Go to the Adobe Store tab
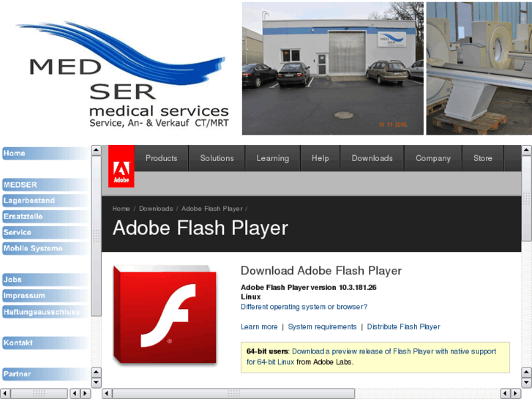532x399 pixels. [x=483, y=158]
